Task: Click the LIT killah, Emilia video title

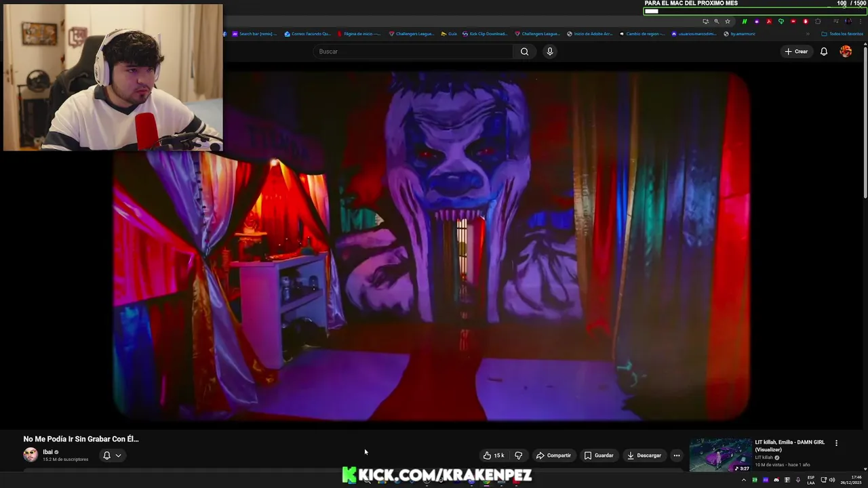Action: (x=790, y=445)
